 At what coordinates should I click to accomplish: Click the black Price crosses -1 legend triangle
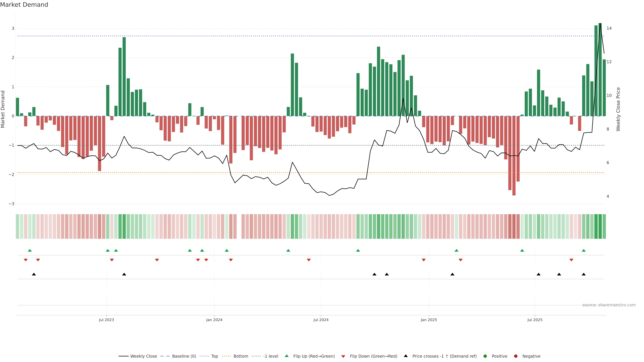pyautogui.click(x=406, y=356)
